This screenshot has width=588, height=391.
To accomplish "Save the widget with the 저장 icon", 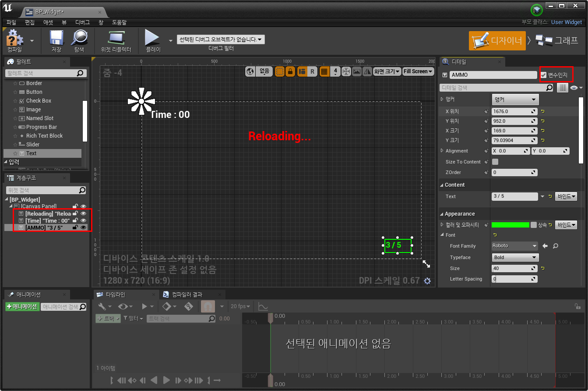I will (56, 39).
